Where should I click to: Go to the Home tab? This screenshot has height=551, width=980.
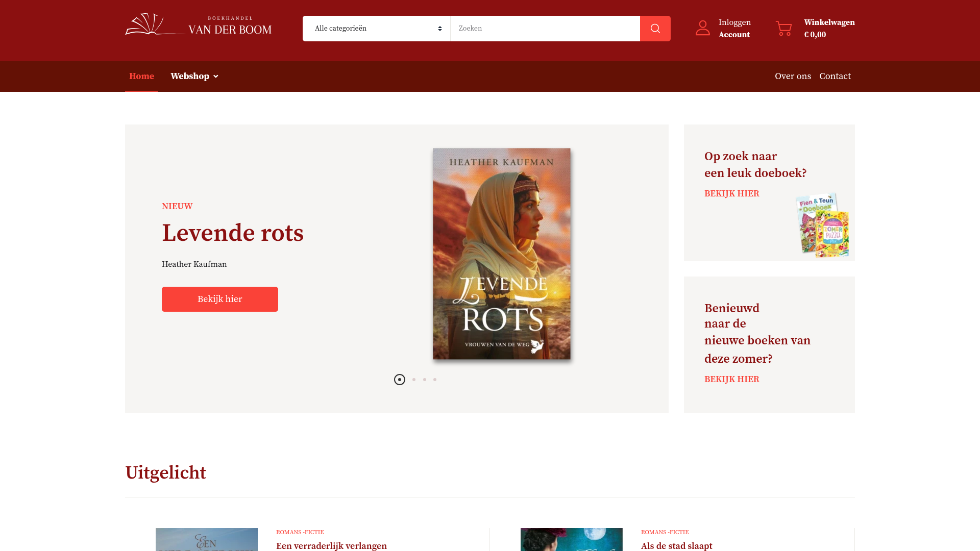click(x=141, y=77)
